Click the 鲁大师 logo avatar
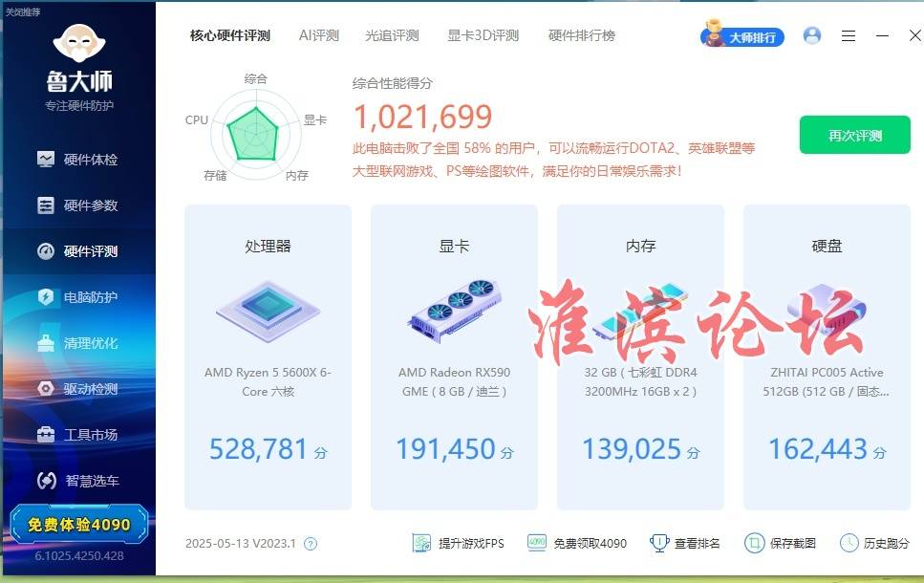The image size is (924, 583). tap(79, 43)
